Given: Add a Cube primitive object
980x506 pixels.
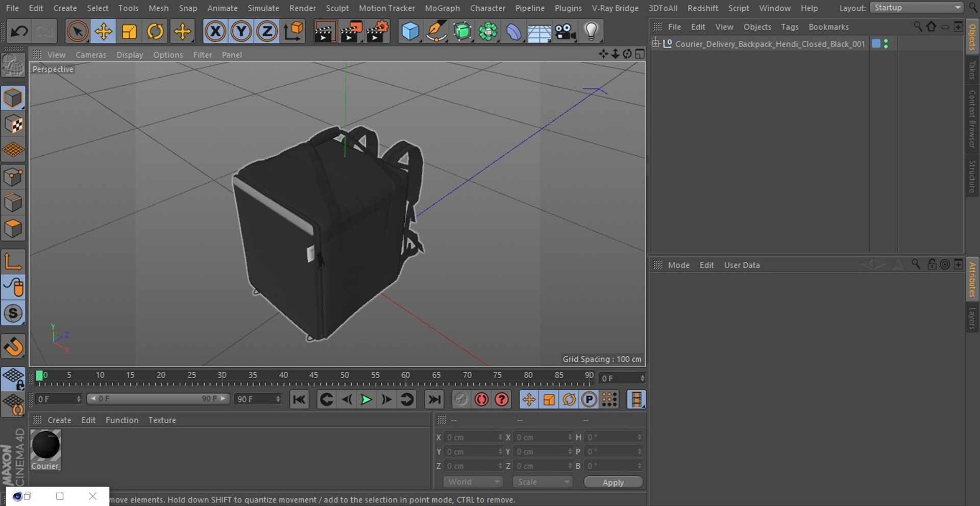Looking at the screenshot, I should tap(410, 32).
